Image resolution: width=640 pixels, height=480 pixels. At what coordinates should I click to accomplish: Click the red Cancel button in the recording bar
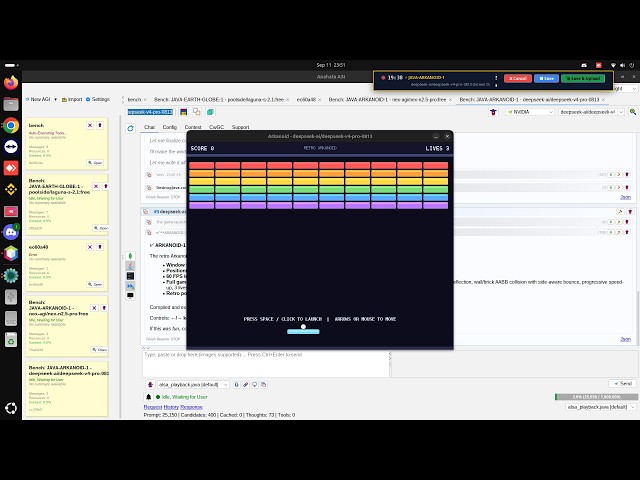518,78
